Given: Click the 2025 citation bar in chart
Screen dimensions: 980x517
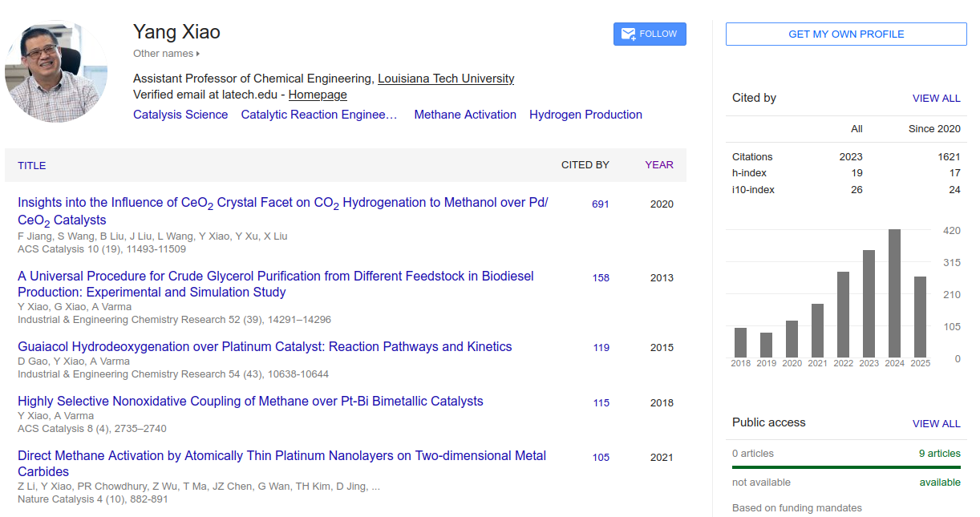Looking at the screenshot, I should tap(920, 317).
